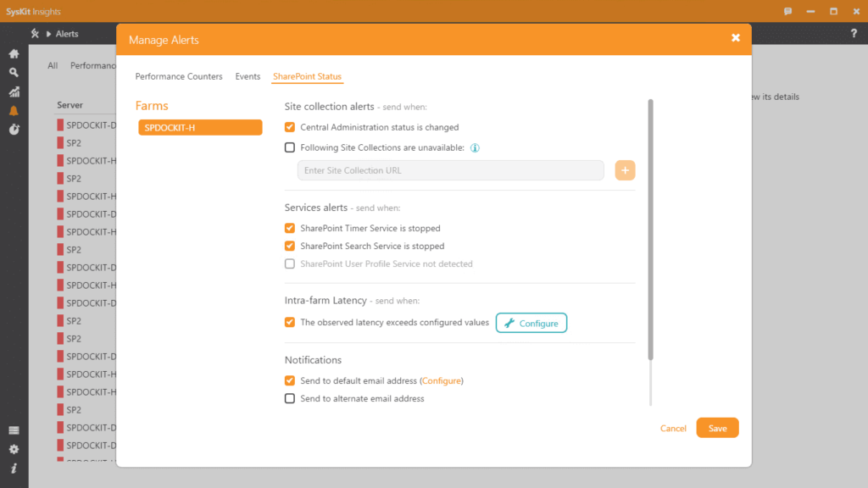
Task: Click the SysKit Insights window title
Action: pos(33,11)
